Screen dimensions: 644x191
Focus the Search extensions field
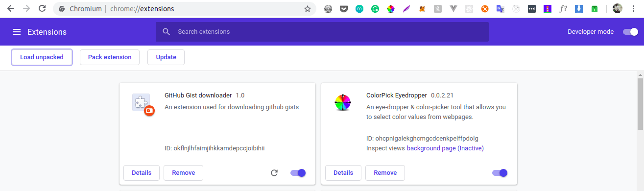pos(322,32)
